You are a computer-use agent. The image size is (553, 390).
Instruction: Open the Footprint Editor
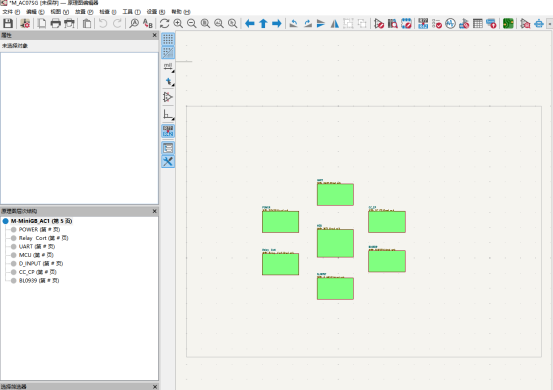[406, 24]
